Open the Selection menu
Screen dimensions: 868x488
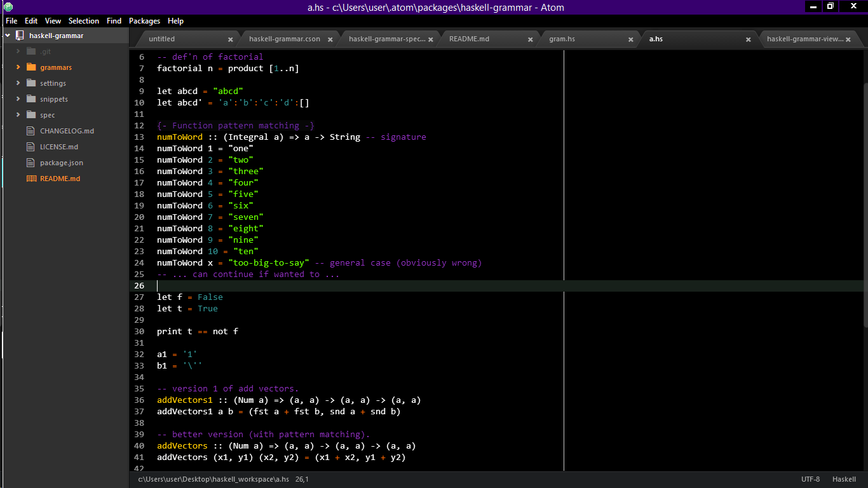84,21
